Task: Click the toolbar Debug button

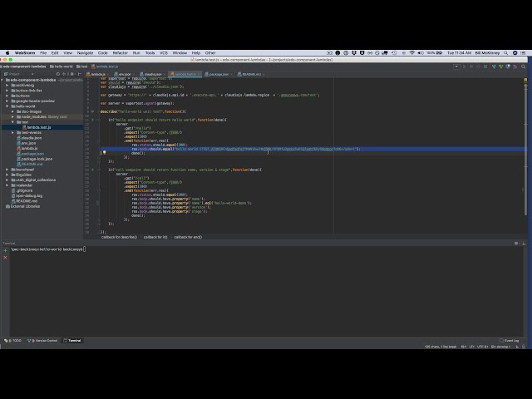Action: tap(471, 66)
